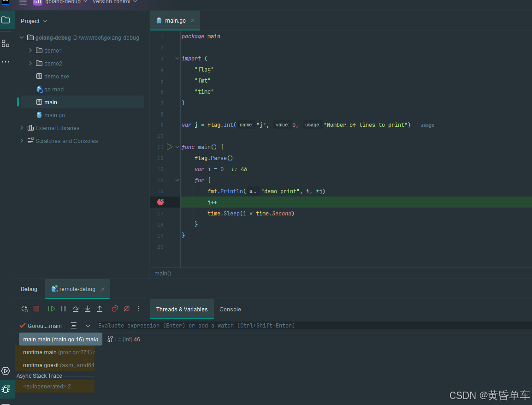Open the Project view dropdown
The height and width of the screenshot is (405, 532).
(34, 21)
